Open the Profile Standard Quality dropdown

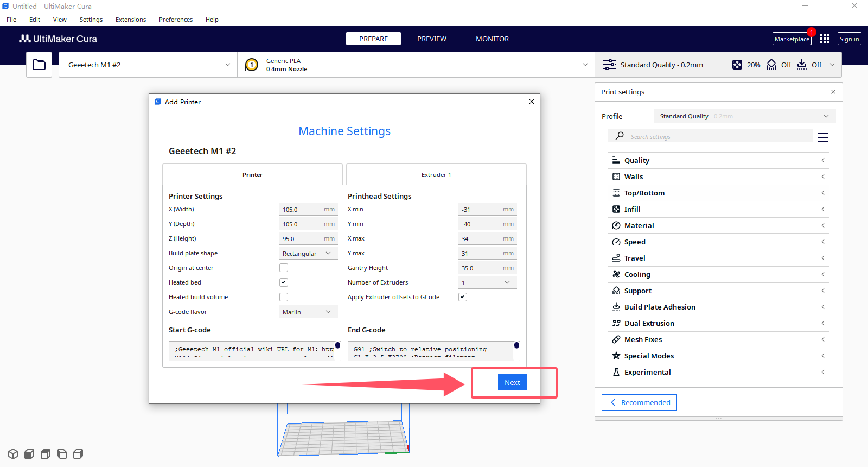pos(744,116)
